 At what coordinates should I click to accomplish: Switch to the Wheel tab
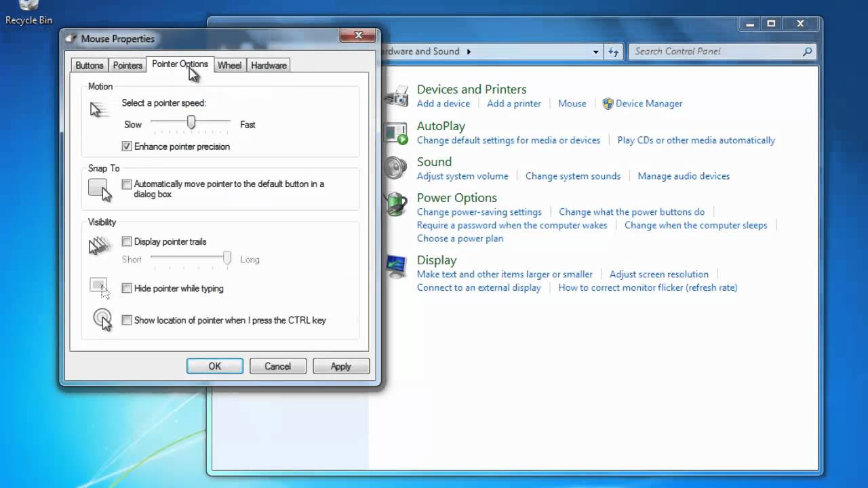pos(229,65)
